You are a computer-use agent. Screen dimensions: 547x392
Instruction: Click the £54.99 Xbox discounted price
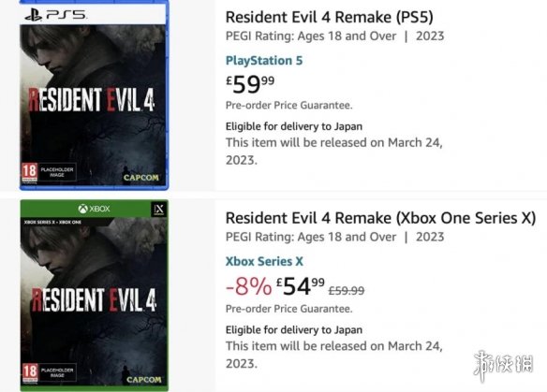point(301,286)
